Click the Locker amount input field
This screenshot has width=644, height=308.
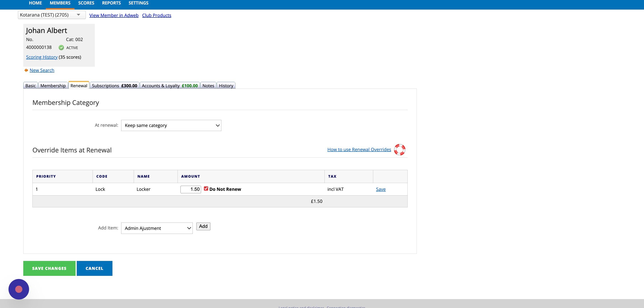point(191,189)
